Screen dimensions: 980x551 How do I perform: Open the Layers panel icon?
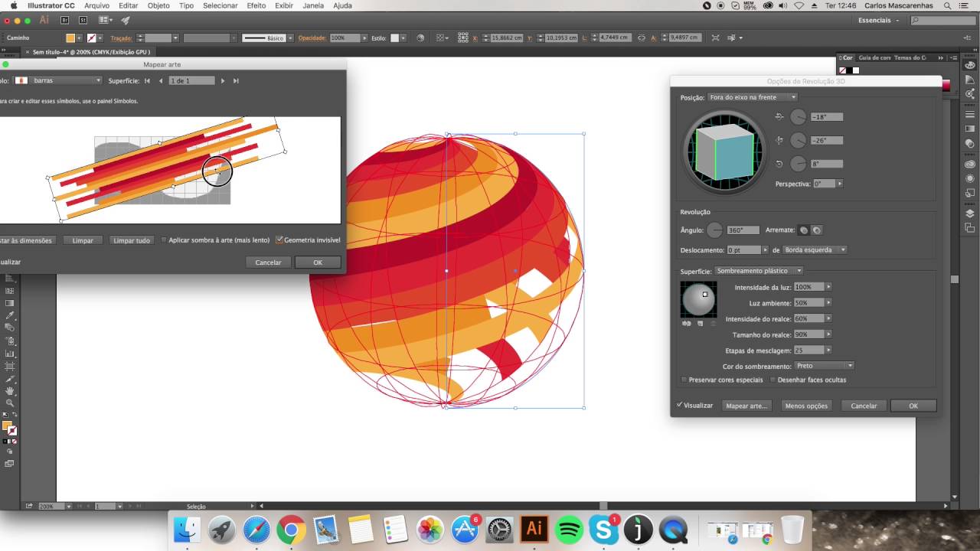coord(969,214)
